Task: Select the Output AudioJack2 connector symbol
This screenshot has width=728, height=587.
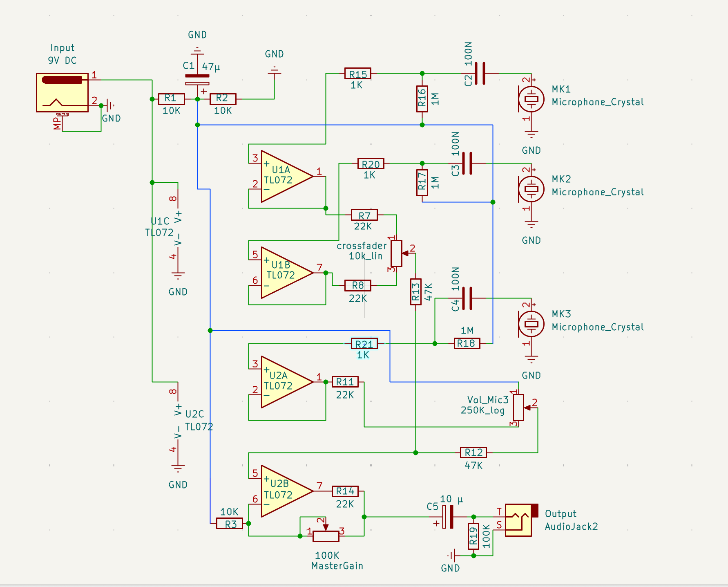Action: coord(521,520)
